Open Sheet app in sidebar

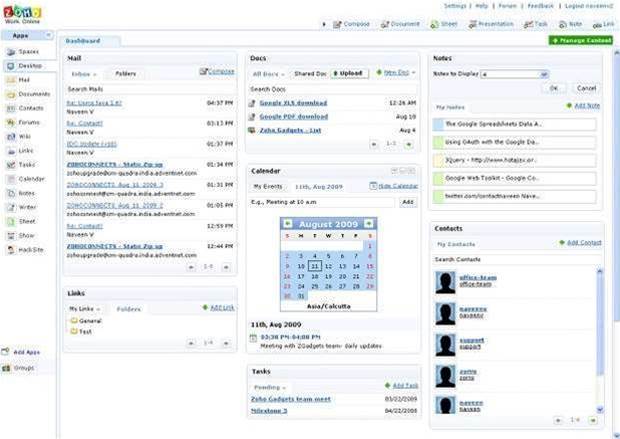pyautogui.click(x=22, y=221)
